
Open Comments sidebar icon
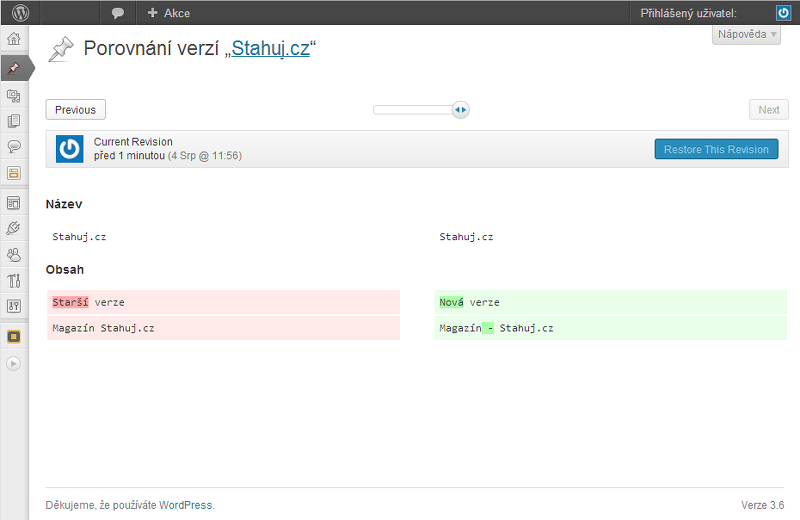click(14, 146)
